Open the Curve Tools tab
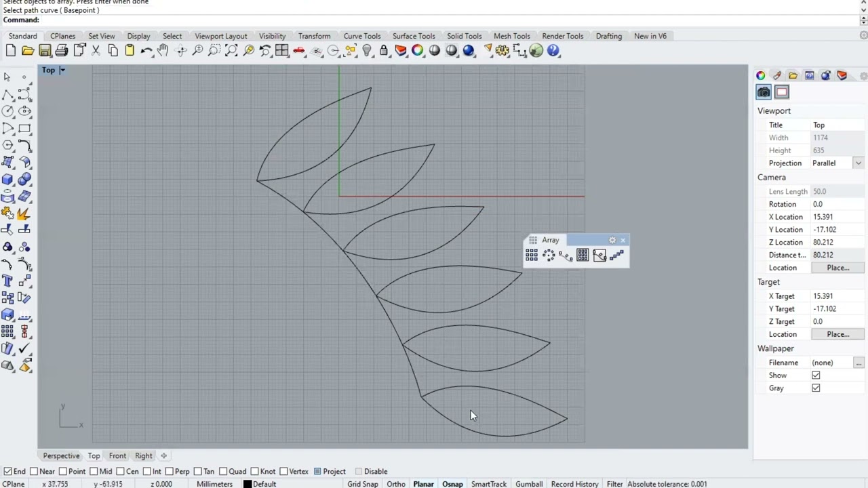The width and height of the screenshot is (868, 488). point(362,36)
